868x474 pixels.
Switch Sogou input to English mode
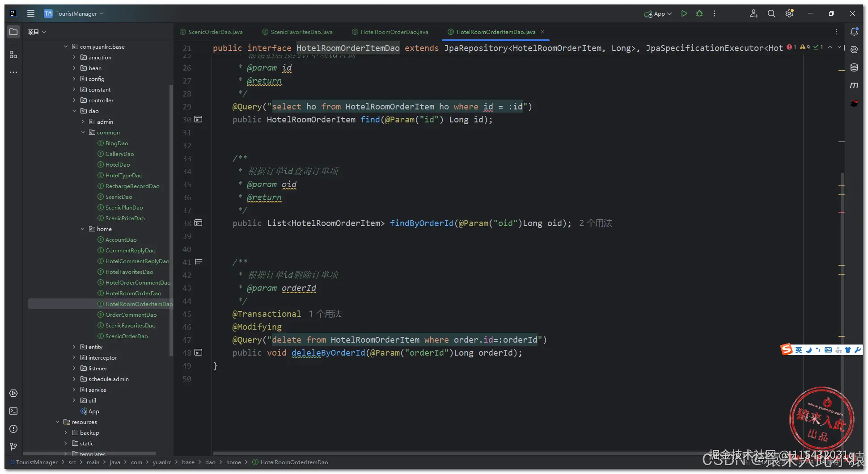pyautogui.click(x=799, y=350)
